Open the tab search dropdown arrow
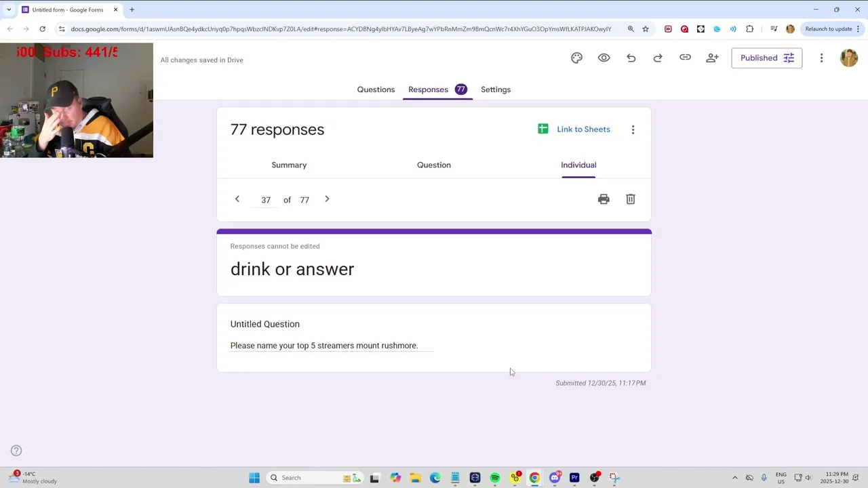This screenshot has height=488, width=868. (x=9, y=9)
